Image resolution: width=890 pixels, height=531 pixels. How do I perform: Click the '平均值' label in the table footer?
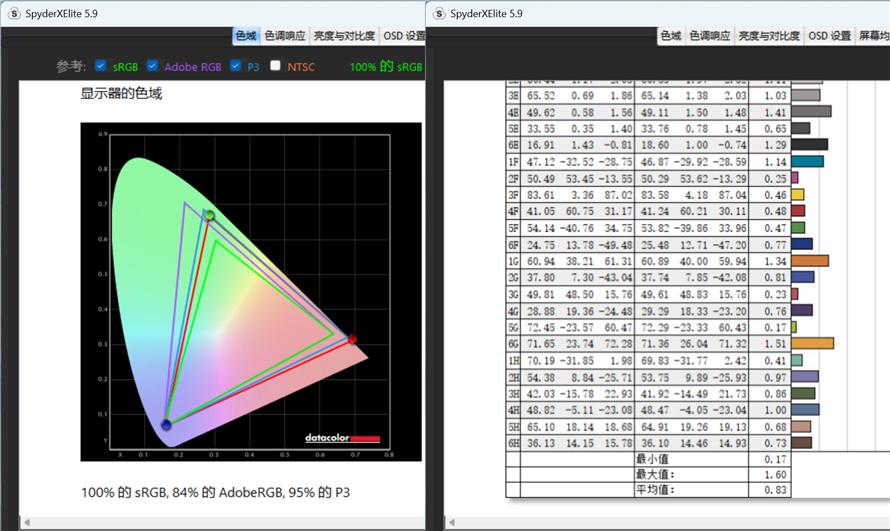[x=655, y=490]
